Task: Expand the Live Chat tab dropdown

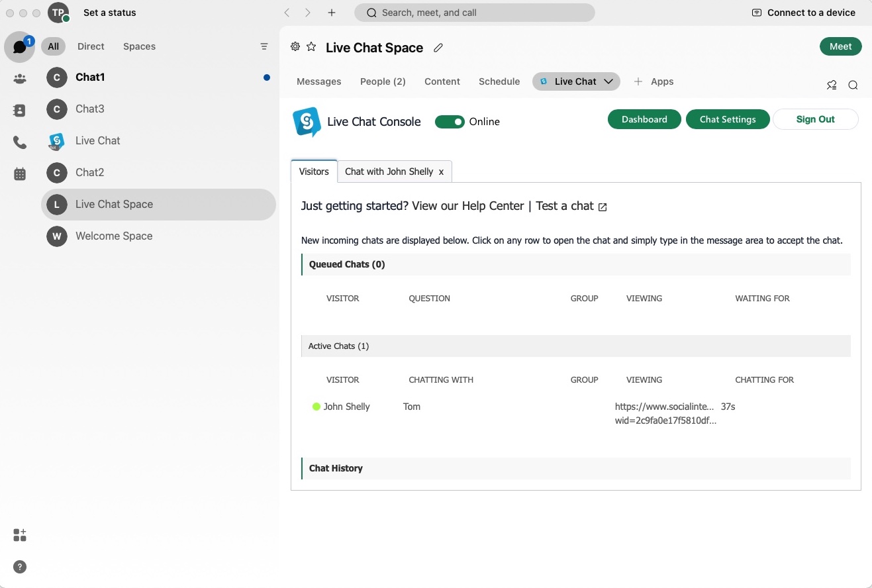Action: coord(608,81)
